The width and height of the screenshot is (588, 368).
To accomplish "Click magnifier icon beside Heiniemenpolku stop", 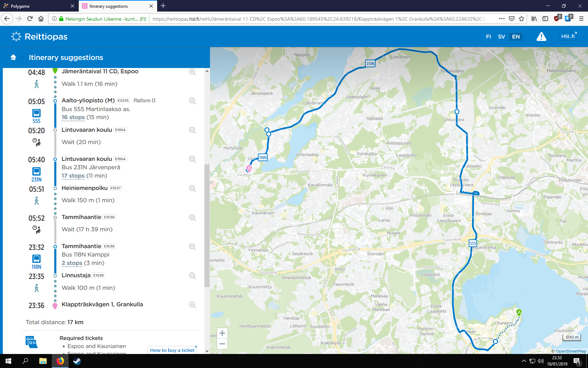I will tap(192, 188).
